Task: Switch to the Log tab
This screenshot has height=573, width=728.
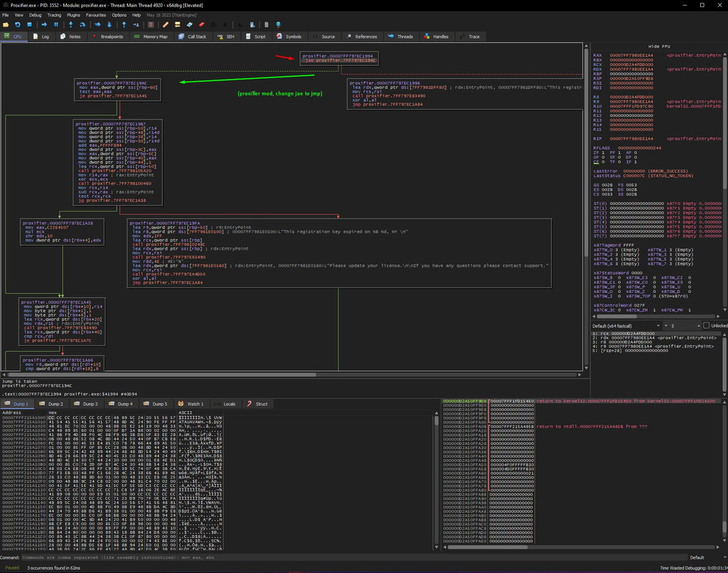Action: 41,37
